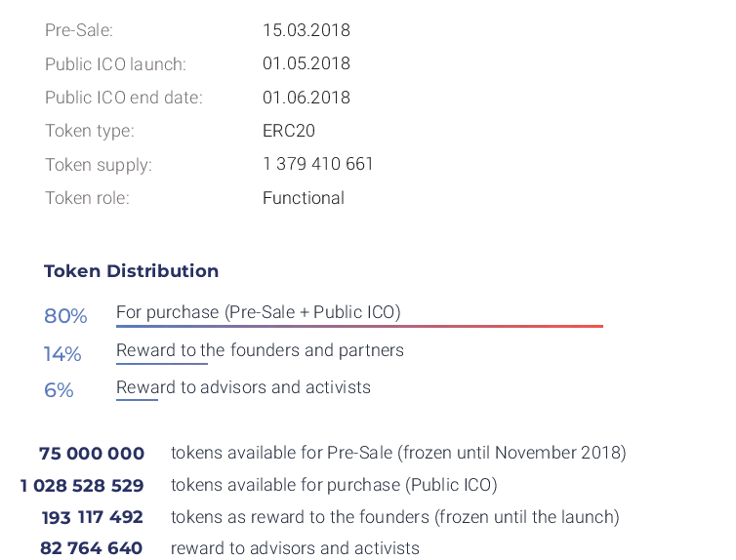This screenshot has width=736, height=560.
Task: Click the Public ICO launch label
Action: (x=115, y=64)
